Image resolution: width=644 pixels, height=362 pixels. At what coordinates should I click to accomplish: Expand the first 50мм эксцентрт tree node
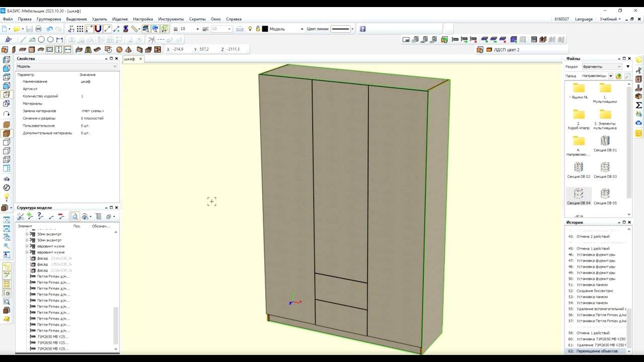pyautogui.click(x=27, y=234)
